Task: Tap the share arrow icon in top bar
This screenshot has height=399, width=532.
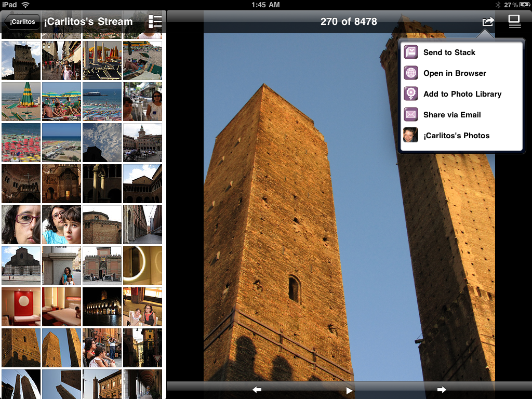Action: click(x=488, y=21)
